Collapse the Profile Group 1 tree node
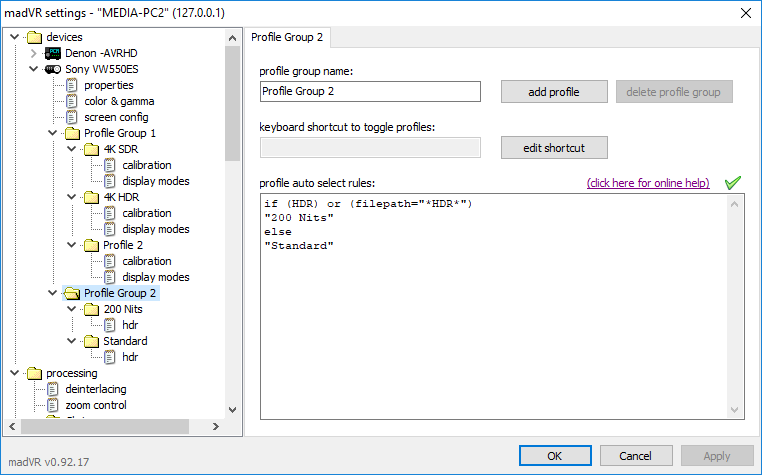 (53, 133)
